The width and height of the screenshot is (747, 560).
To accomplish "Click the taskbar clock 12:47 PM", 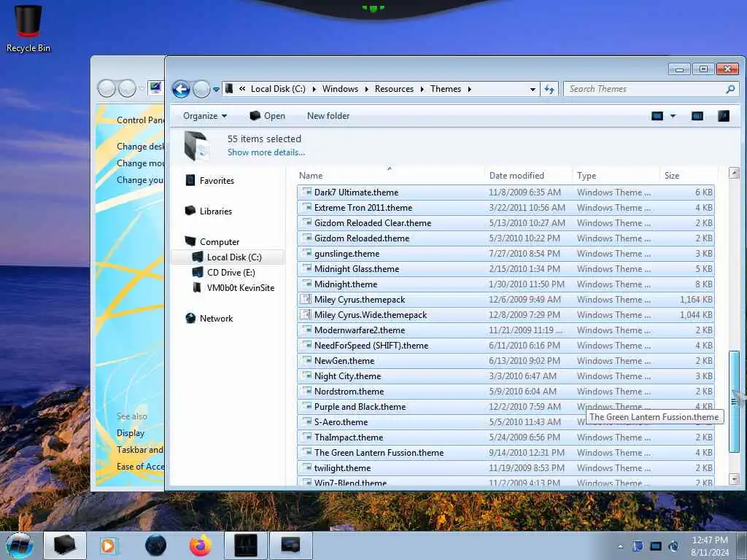I will (709, 540).
